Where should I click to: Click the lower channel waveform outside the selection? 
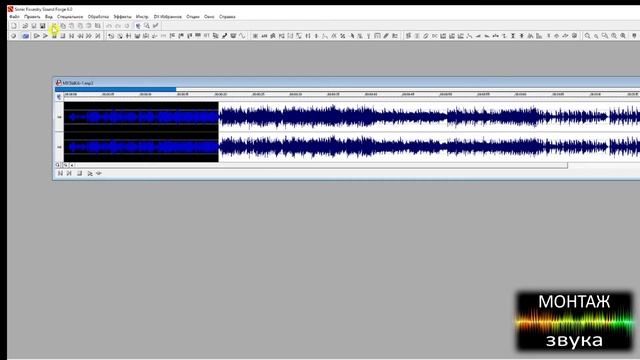click(429, 147)
